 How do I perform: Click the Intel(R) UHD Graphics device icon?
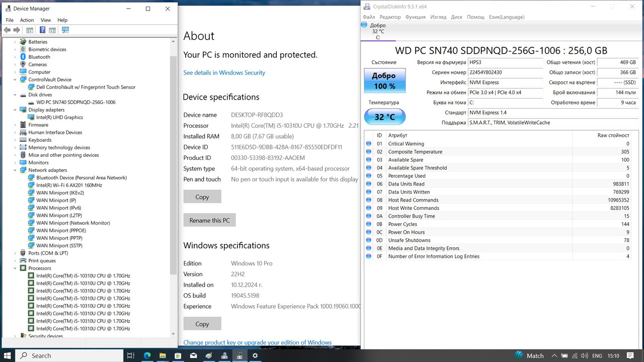pyautogui.click(x=31, y=117)
